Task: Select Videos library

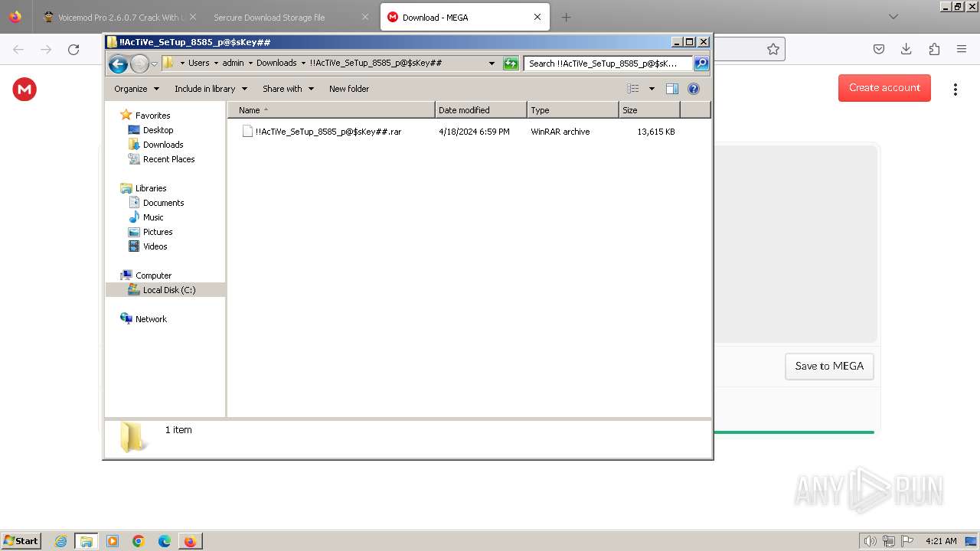Action: 148,246
